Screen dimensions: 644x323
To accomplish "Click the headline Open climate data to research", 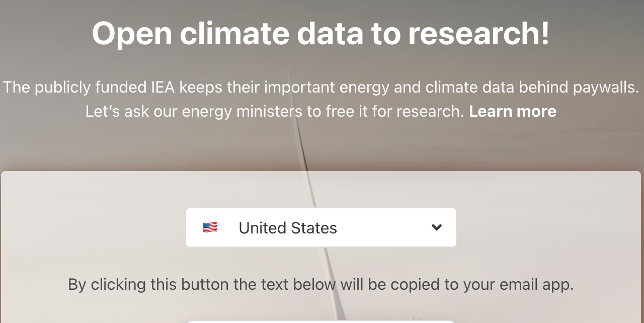I will point(320,33).
